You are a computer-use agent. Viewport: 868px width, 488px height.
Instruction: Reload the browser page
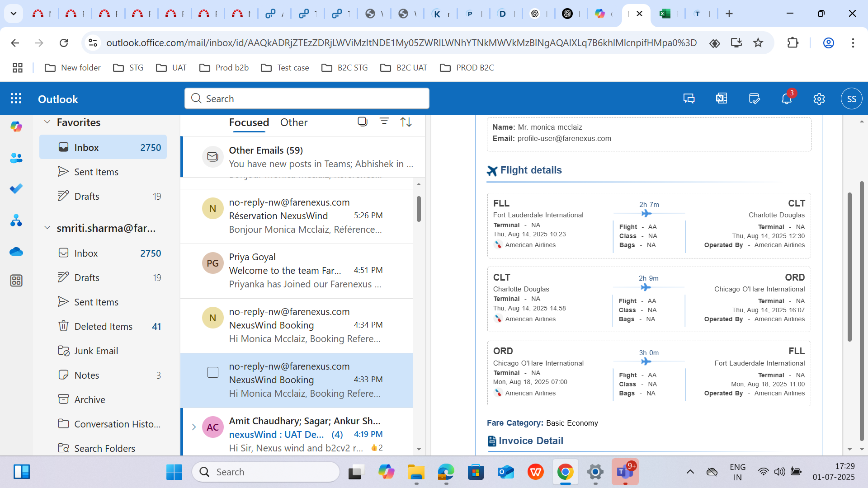tap(64, 42)
